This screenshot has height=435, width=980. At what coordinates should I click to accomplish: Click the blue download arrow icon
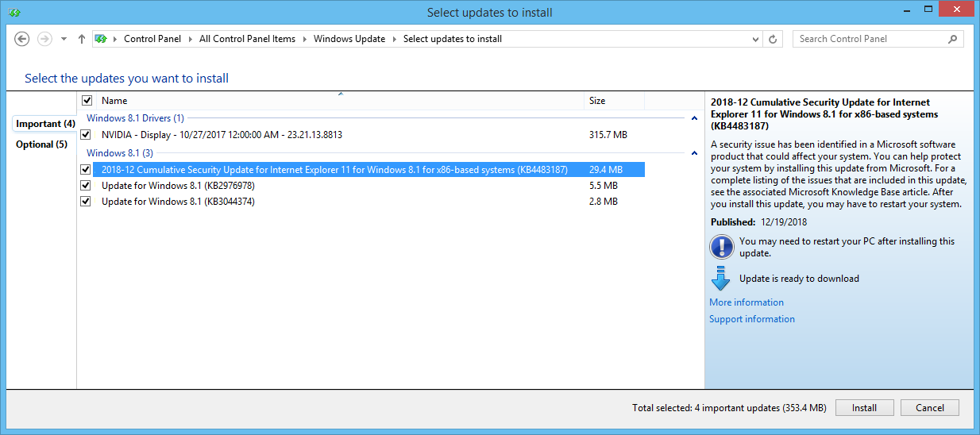(x=720, y=279)
